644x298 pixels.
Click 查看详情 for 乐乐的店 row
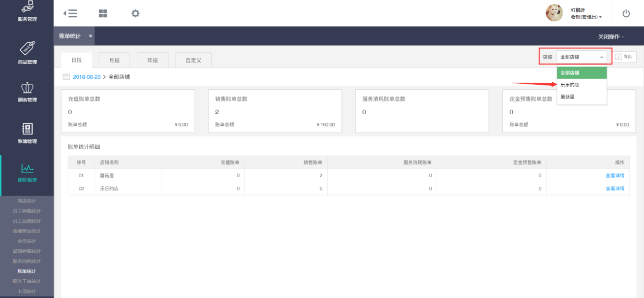pos(615,188)
